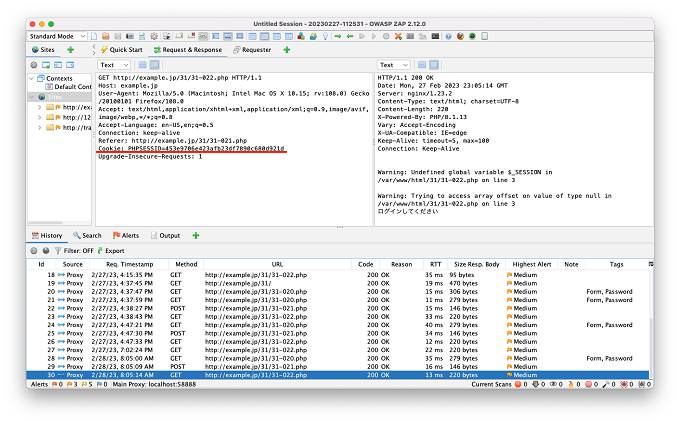Open the Requester tab

[252, 50]
